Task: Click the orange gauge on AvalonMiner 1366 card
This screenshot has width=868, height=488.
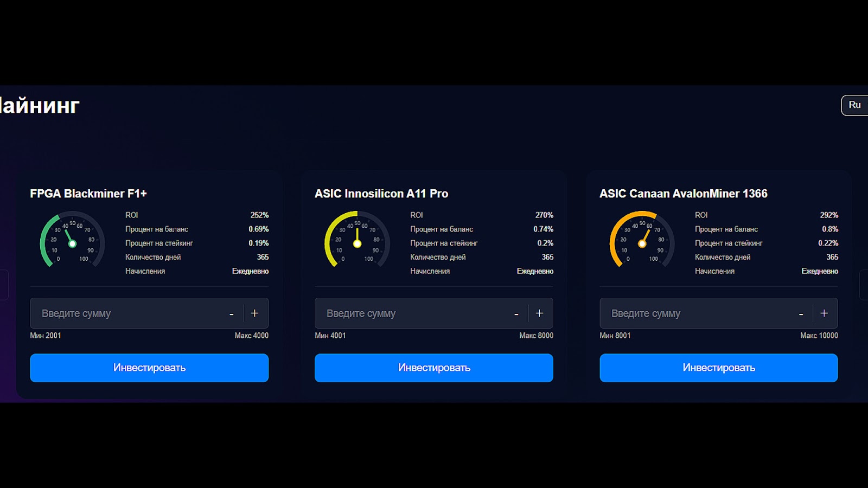Action: click(642, 240)
